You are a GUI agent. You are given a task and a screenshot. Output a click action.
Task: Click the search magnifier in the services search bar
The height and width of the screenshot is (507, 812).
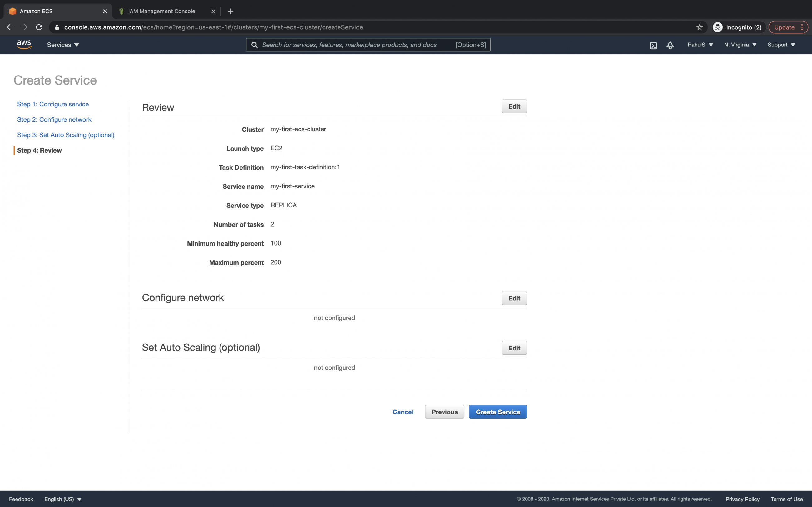coord(255,45)
